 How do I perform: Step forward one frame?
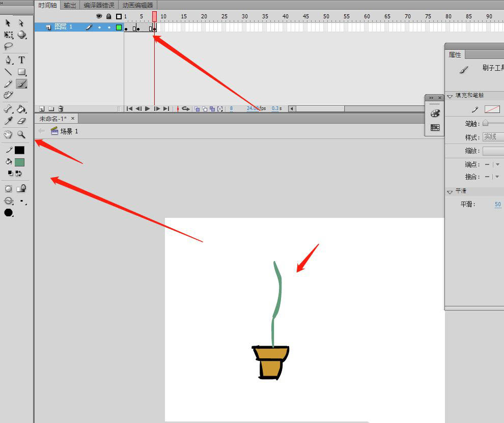coord(157,108)
